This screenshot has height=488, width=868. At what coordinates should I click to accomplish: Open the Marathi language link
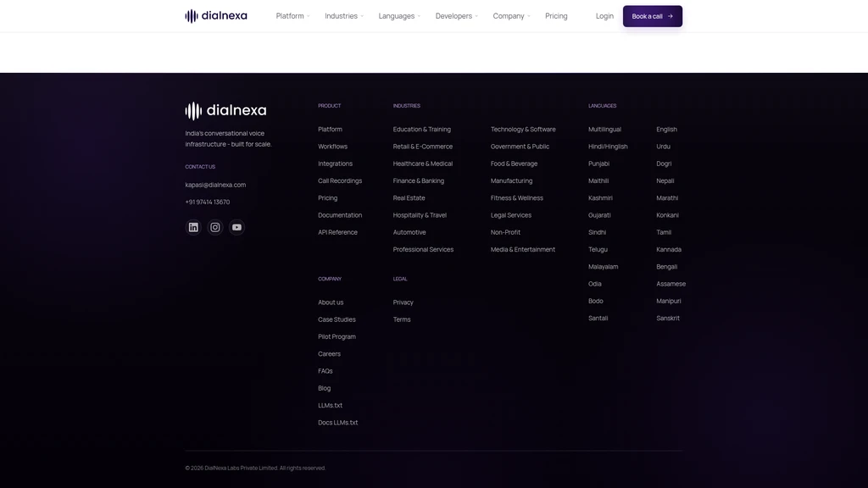click(667, 198)
